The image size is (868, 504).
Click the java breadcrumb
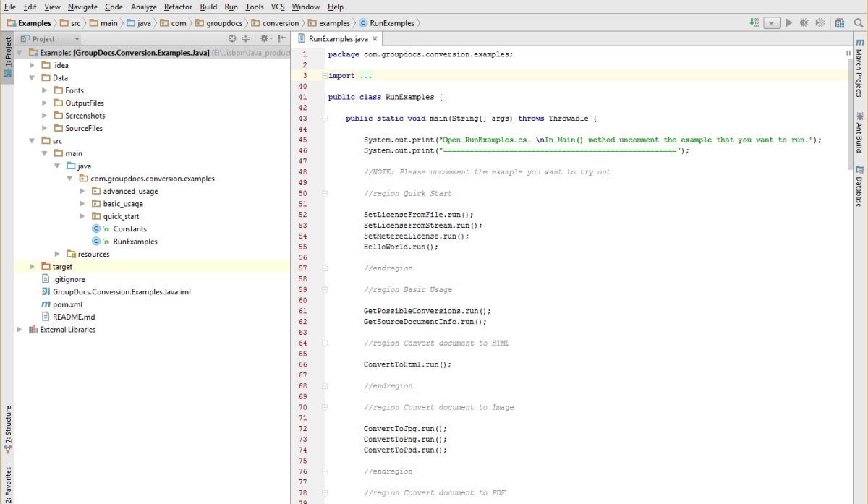pyautogui.click(x=139, y=23)
